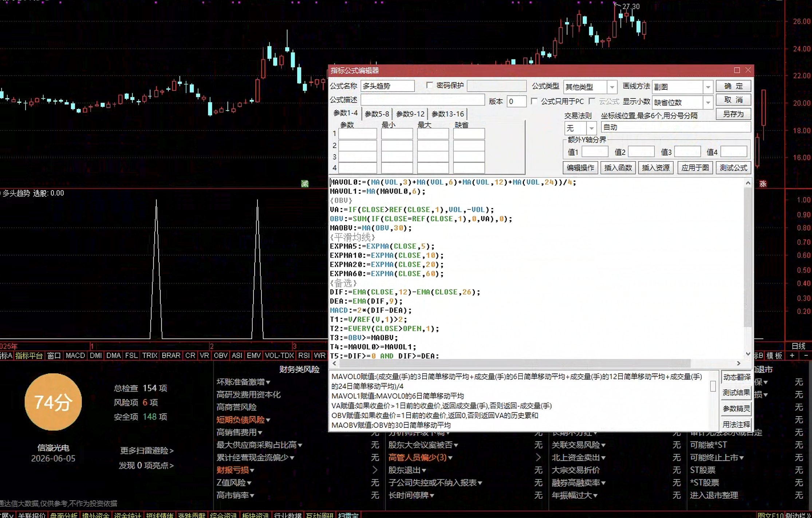Click the 值1 input field

(595, 152)
